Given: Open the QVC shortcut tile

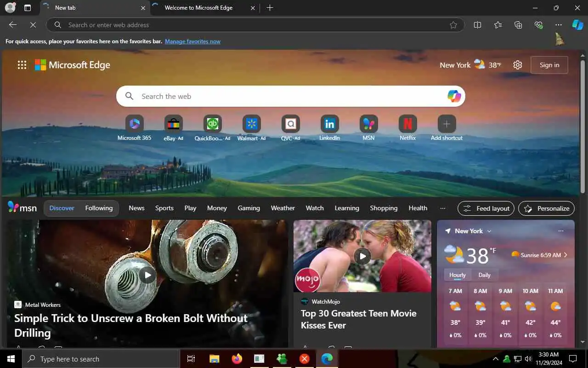Looking at the screenshot, I should [290, 128].
